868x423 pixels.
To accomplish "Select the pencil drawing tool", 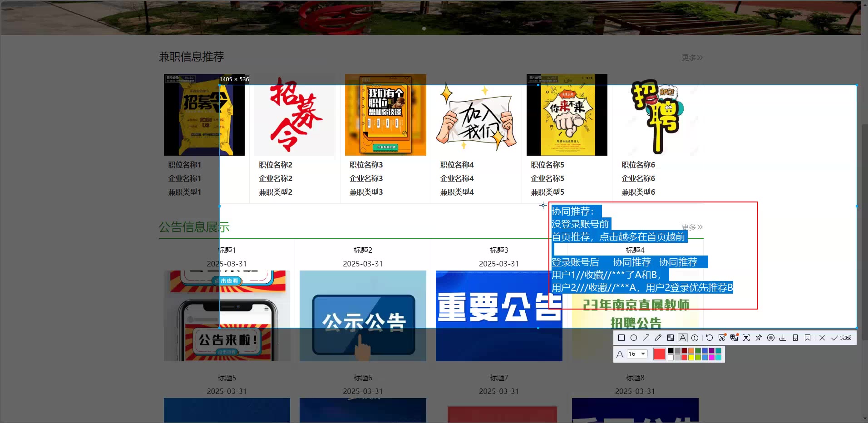I will pyautogui.click(x=658, y=338).
